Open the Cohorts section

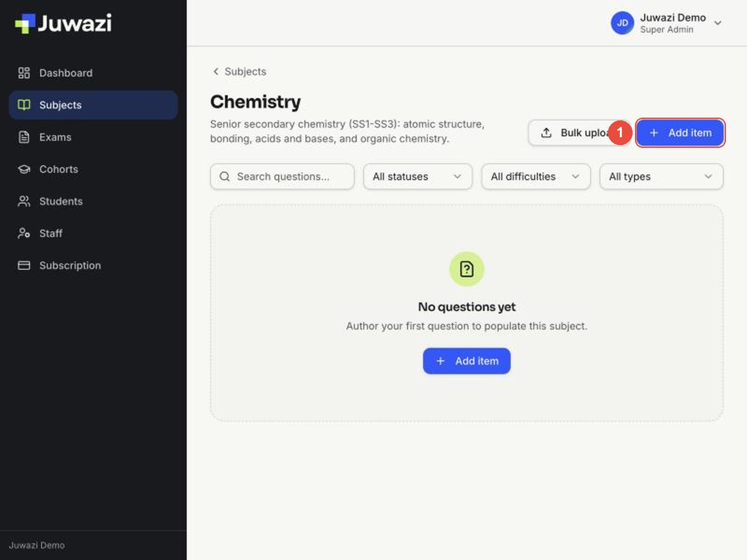coord(93,169)
